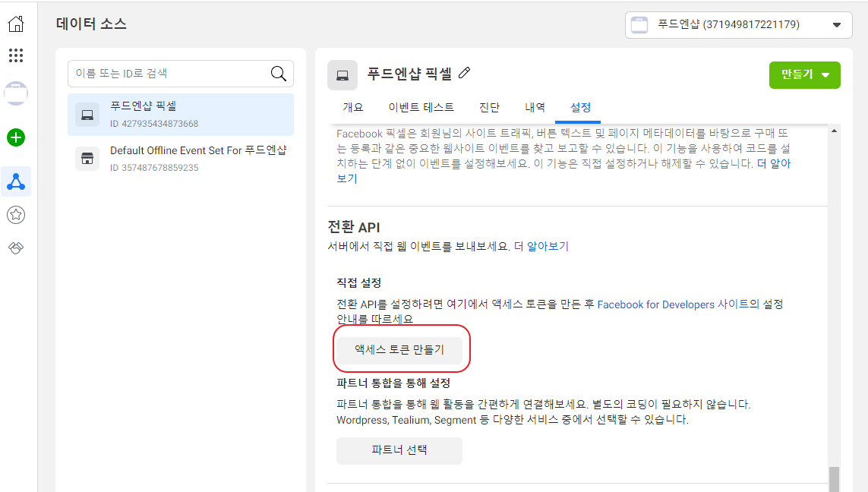The width and height of the screenshot is (868, 492).
Task: Open the custom conversions star icon
Action: (x=16, y=215)
